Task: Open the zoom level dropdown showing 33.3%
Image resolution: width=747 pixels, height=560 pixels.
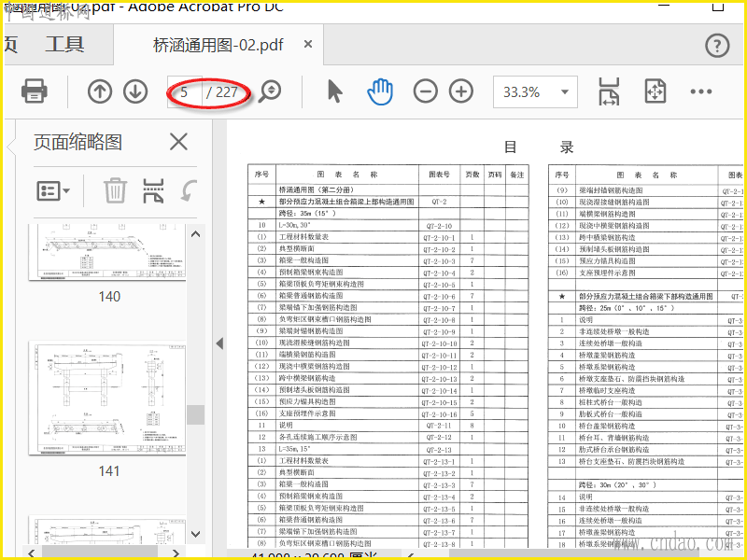Action: (535, 91)
